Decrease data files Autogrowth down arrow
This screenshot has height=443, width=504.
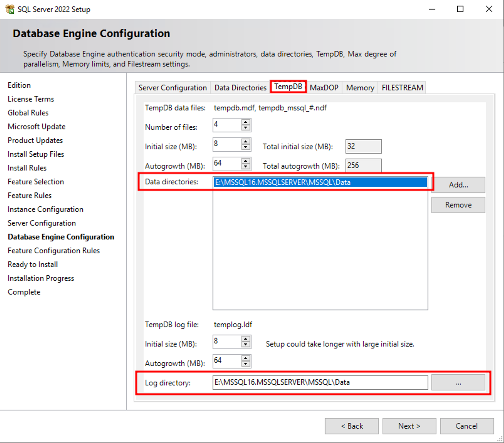245,167
